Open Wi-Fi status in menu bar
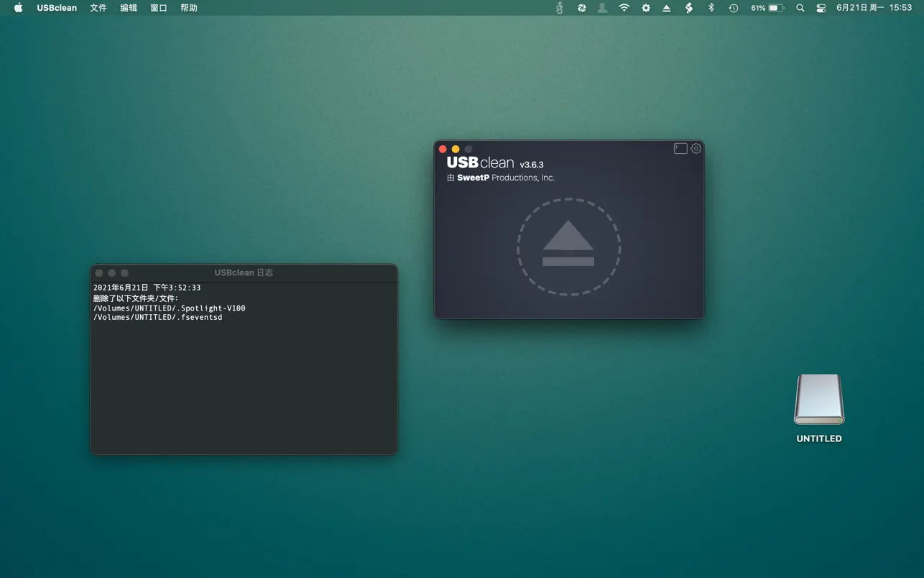 (x=624, y=8)
